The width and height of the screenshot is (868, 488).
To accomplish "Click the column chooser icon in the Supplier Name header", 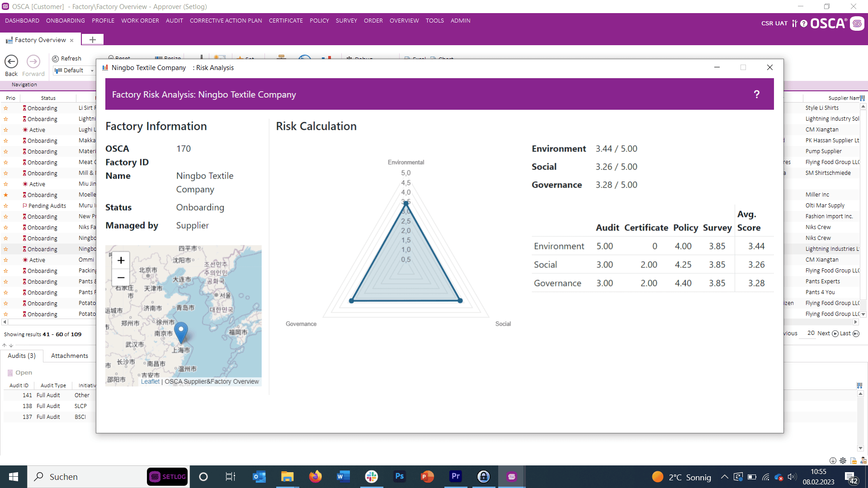I will point(862,98).
